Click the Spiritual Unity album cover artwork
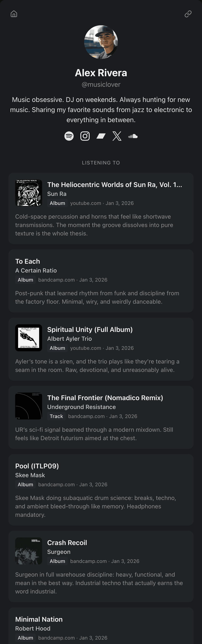Screen dimensions: 202x644 coord(28,338)
